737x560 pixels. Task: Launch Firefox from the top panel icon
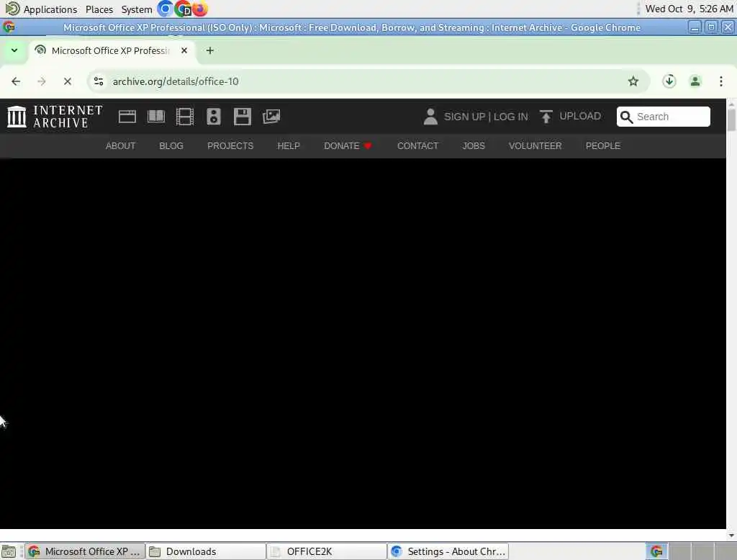point(200,9)
